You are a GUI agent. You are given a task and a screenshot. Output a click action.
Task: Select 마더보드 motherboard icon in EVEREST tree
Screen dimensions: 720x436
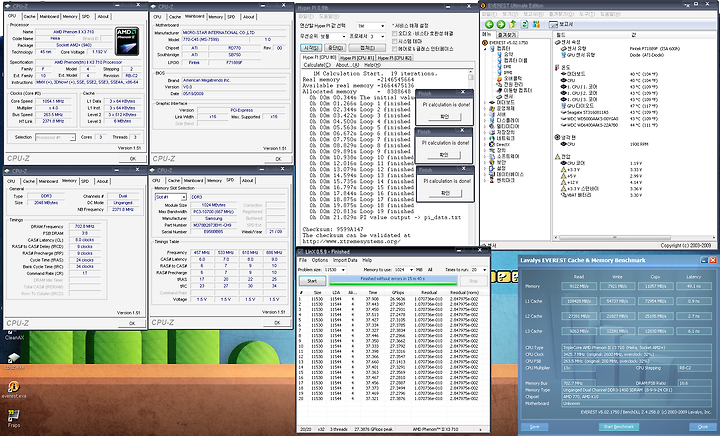492,102
